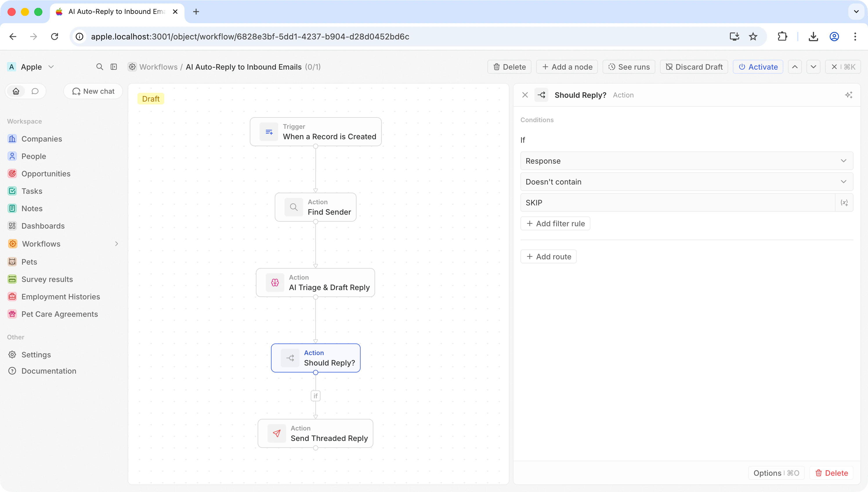The height and width of the screenshot is (492, 868).
Task: Click the Add route button
Action: click(548, 256)
